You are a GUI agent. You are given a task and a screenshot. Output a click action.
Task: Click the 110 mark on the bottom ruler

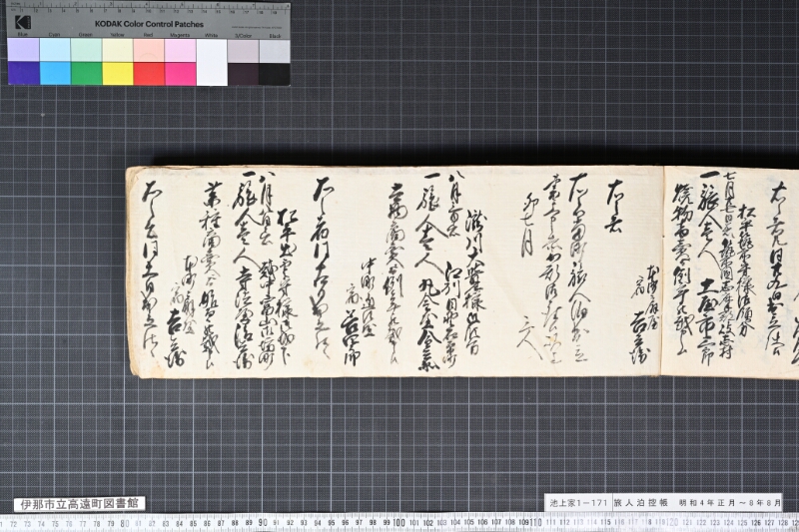tap(535, 523)
